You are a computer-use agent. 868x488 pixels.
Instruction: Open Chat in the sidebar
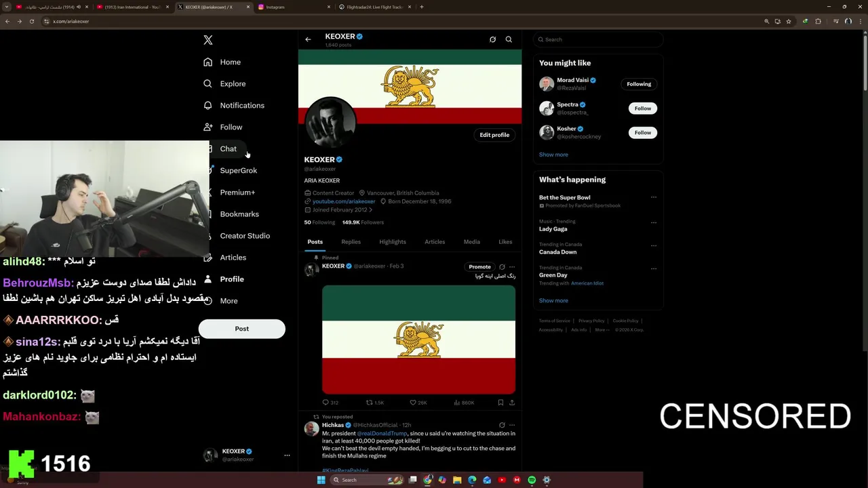tap(227, 148)
